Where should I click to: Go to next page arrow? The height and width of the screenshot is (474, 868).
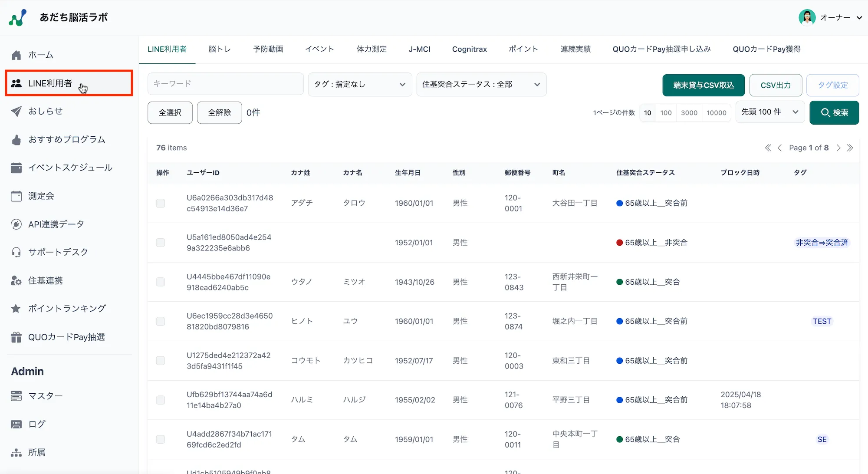[x=838, y=148]
